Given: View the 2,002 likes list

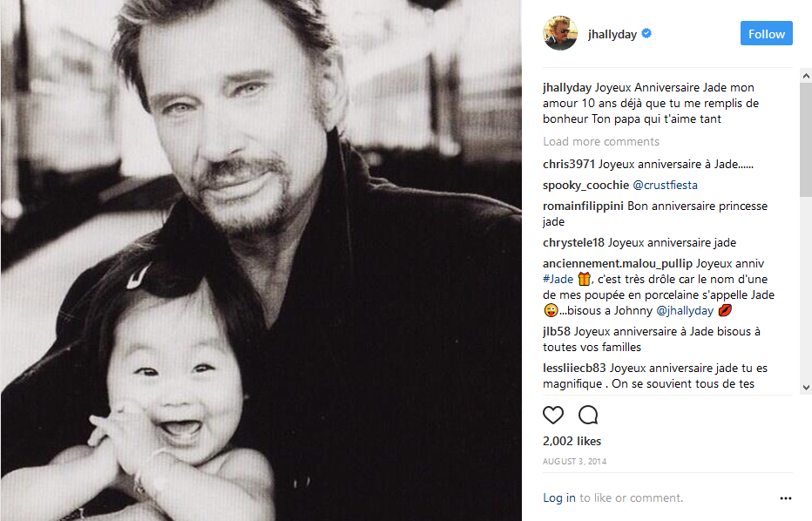Looking at the screenshot, I should (572, 441).
